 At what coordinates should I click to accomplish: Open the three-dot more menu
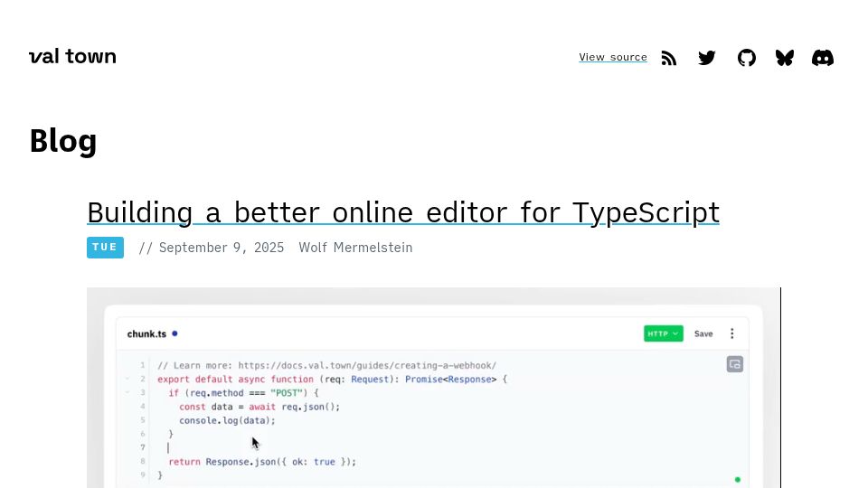click(731, 333)
